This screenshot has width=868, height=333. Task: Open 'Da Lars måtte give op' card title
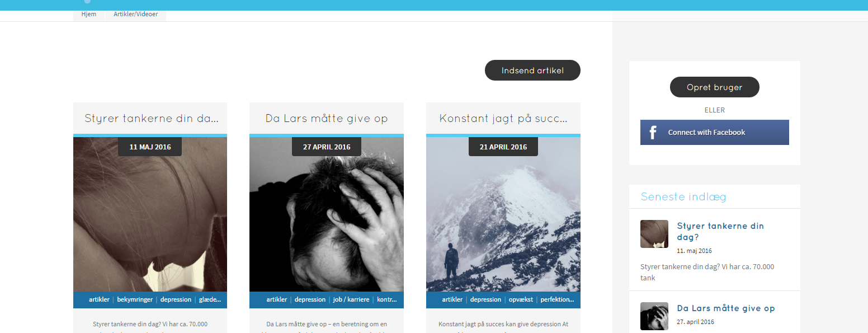(327, 119)
